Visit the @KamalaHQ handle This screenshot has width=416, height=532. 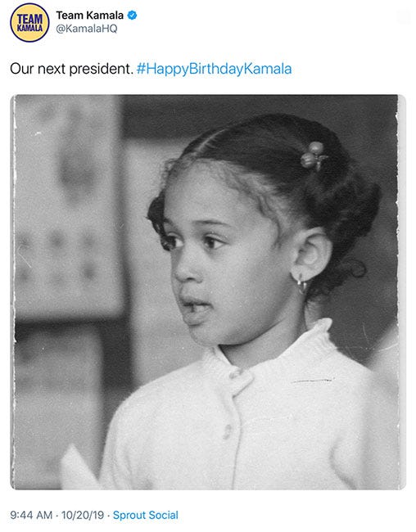(x=87, y=29)
